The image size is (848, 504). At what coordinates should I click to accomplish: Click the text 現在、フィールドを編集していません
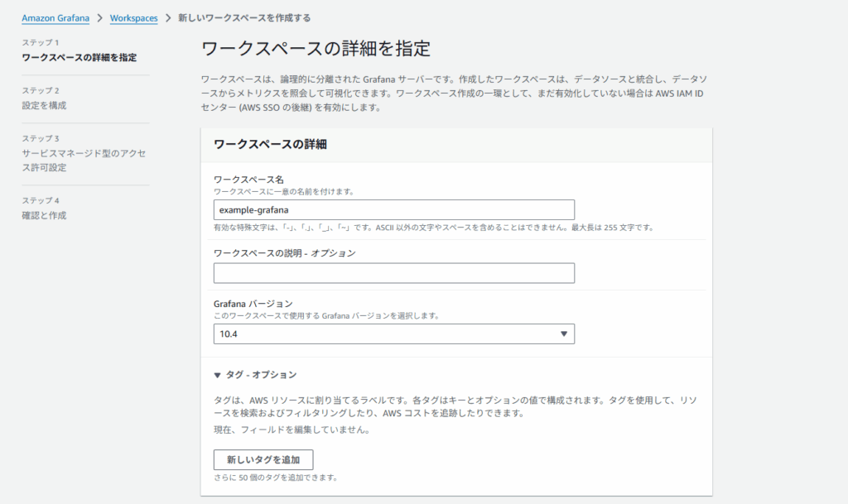pos(291,430)
